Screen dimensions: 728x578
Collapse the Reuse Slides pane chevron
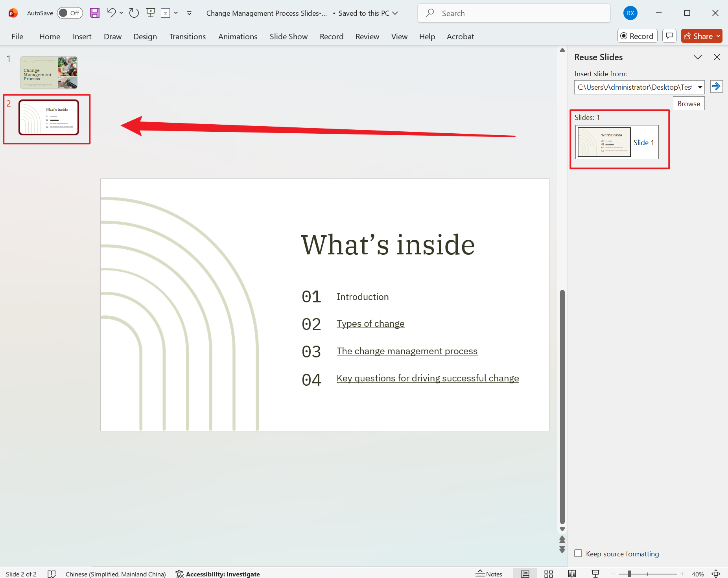(698, 57)
